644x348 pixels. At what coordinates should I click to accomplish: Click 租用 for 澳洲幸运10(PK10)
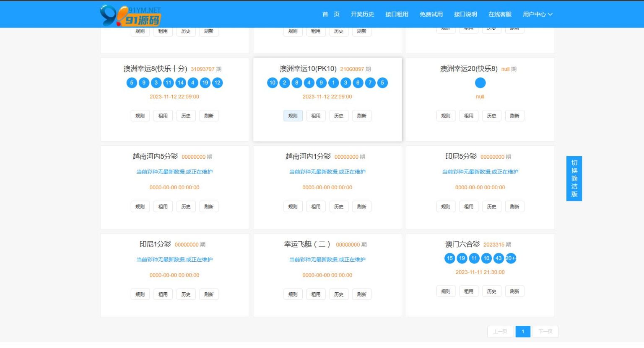click(316, 116)
